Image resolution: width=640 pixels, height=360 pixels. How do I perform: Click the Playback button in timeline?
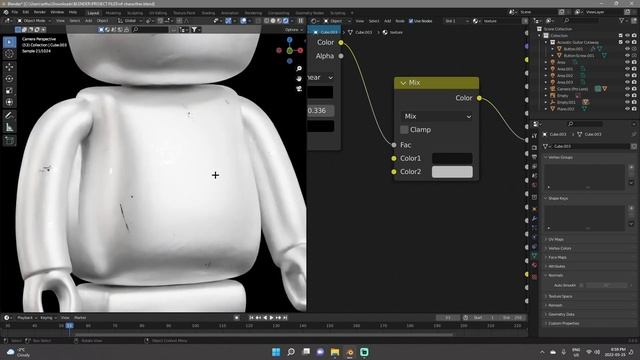(x=27, y=318)
